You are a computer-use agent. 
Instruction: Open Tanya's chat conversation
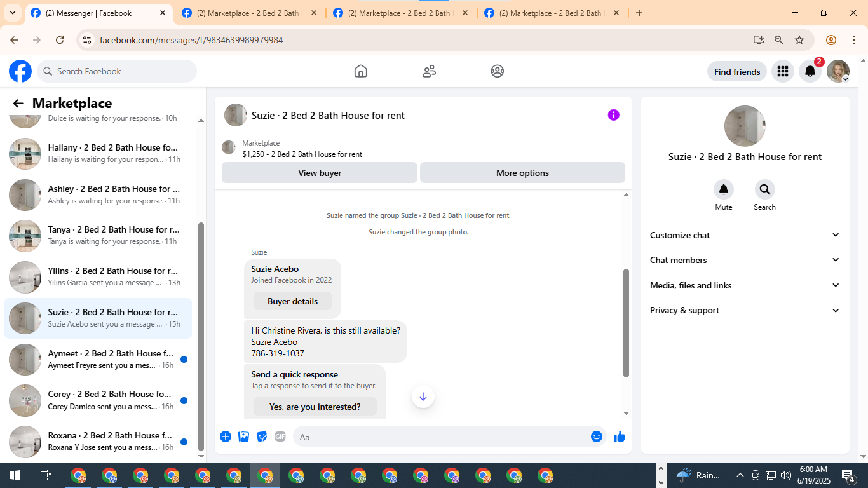click(98, 235)
